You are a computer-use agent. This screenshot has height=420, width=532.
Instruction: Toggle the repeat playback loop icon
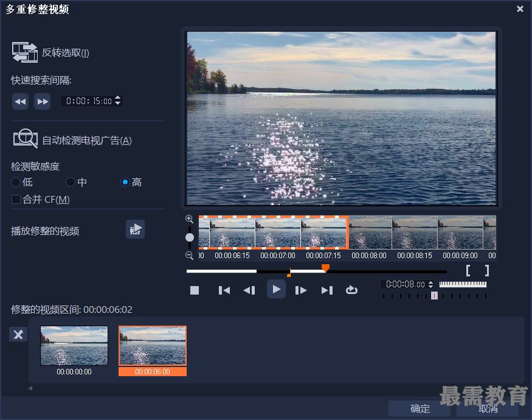(x=351, y=290)
